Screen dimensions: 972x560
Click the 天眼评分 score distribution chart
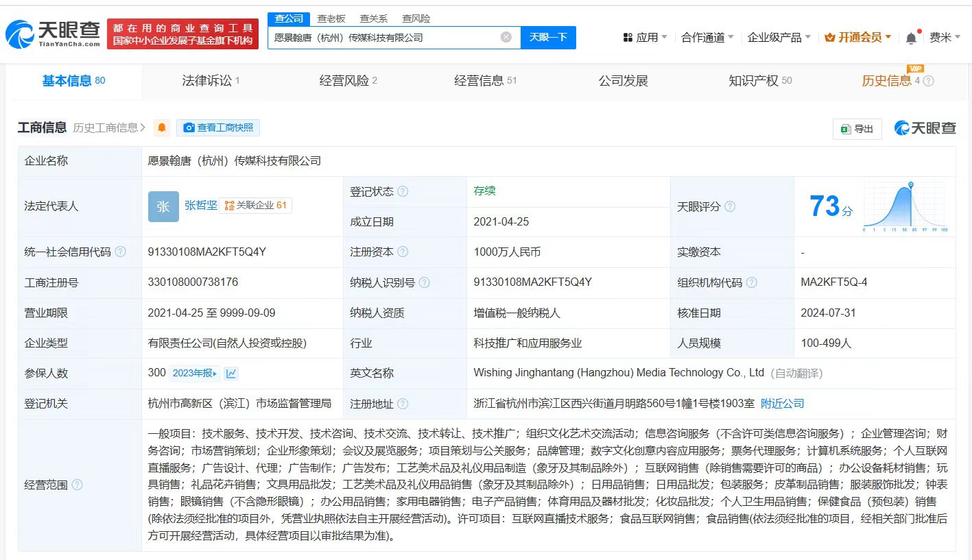(x=905, y=207)
